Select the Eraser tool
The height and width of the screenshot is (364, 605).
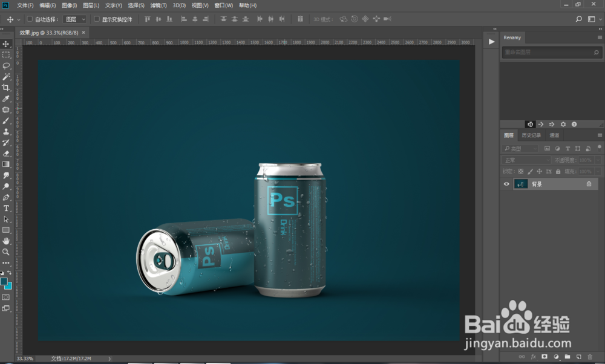pos(6,154)
